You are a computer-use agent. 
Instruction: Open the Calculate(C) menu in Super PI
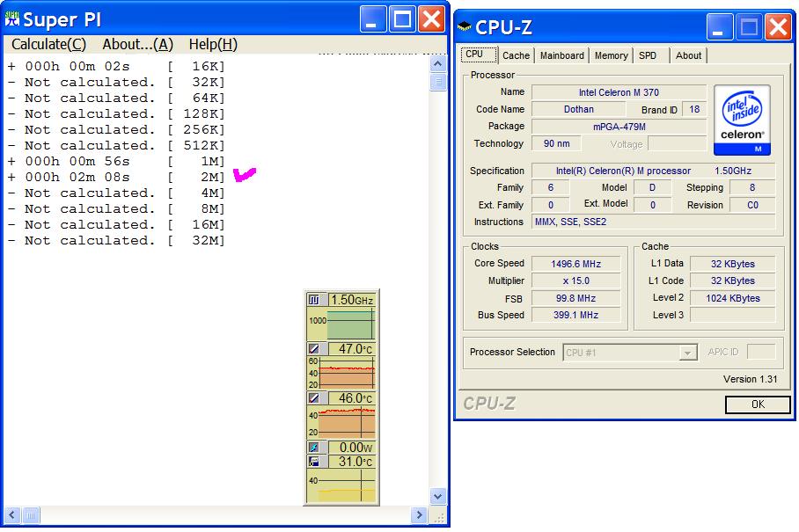[49, 44]
